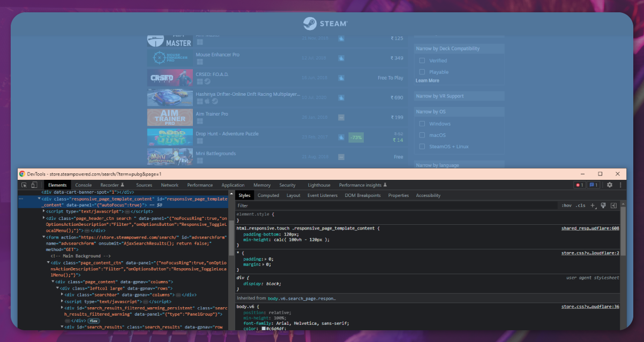The image size is (644, 342).
Task: Click the Steam platform icon under CRSED: F.O.A.D.
Action: click(x=207, y=81)
